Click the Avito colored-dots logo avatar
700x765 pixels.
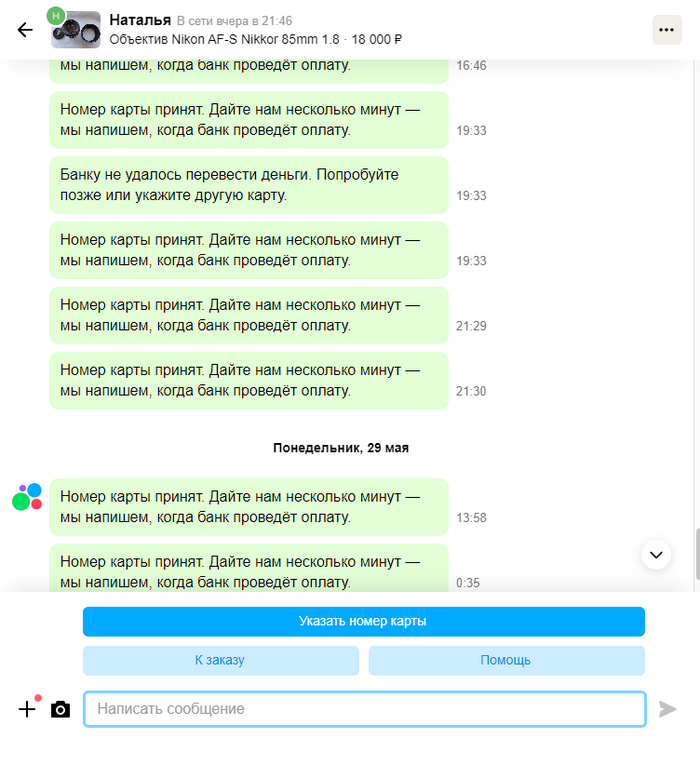(x=27, y=497)
